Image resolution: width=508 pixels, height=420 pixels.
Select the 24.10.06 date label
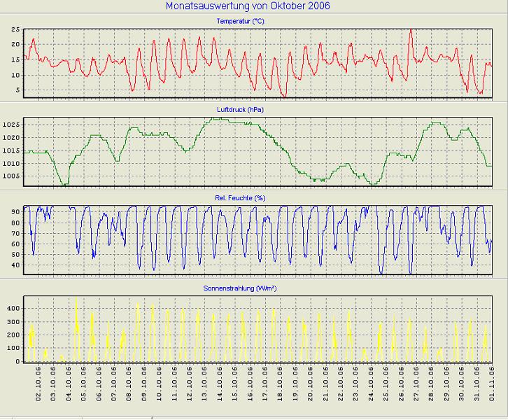(370, 381)
